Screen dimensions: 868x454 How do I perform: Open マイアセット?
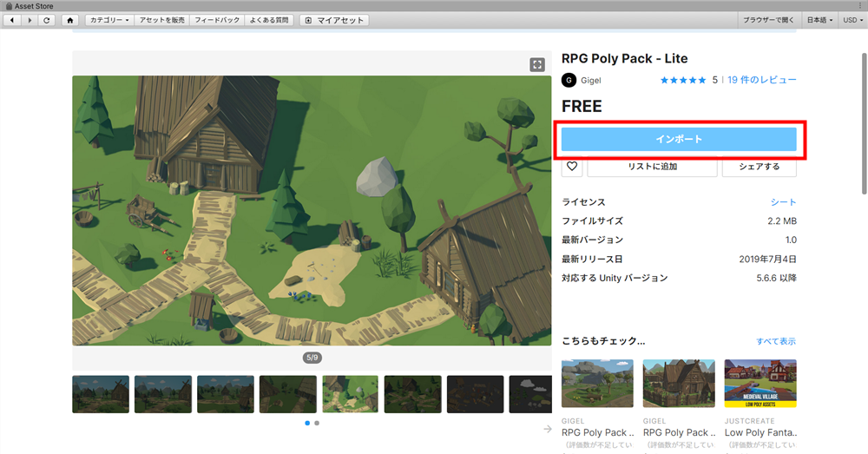pyautogui.click(x=334, y=20)
